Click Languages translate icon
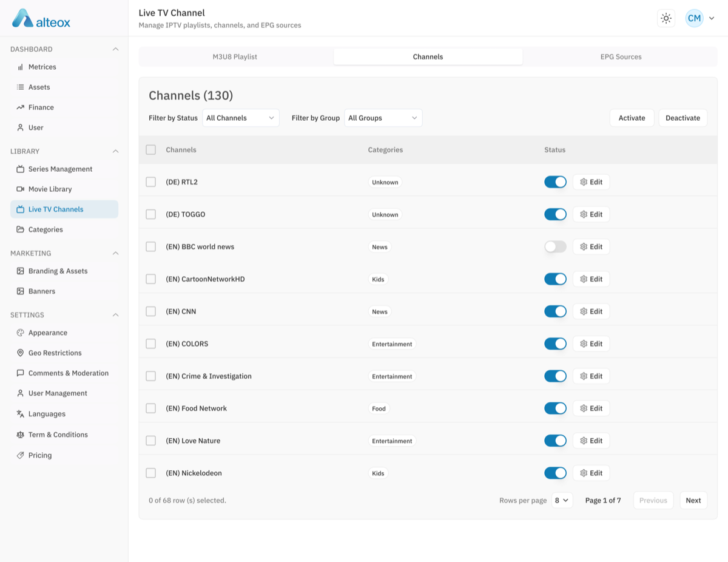 (x=20, y=414)
